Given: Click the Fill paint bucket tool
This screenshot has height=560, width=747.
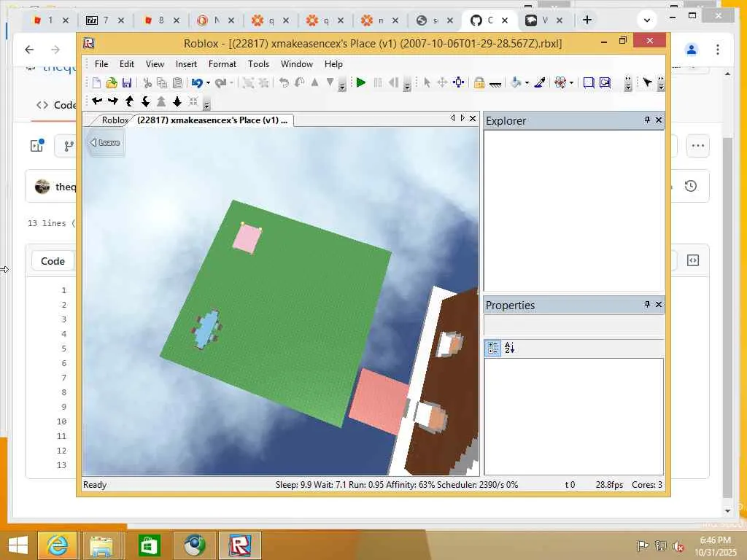Looking at the screenshot, I should (516, 83).
